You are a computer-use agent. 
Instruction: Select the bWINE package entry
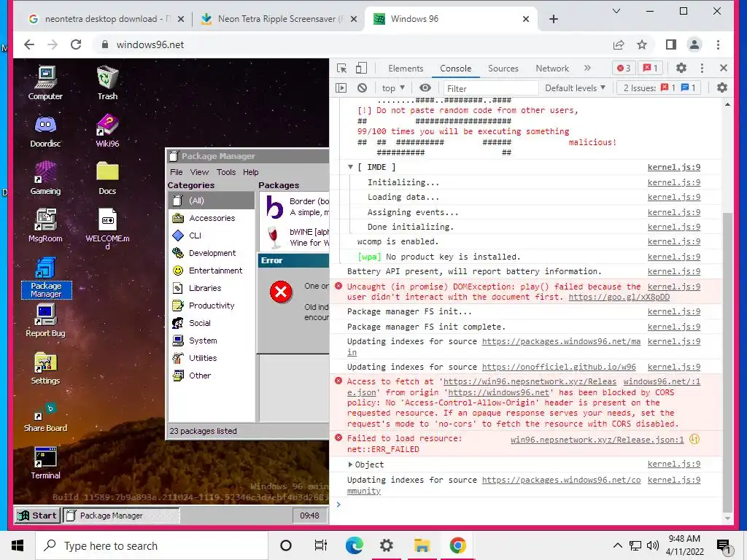[x=295, y=237]
